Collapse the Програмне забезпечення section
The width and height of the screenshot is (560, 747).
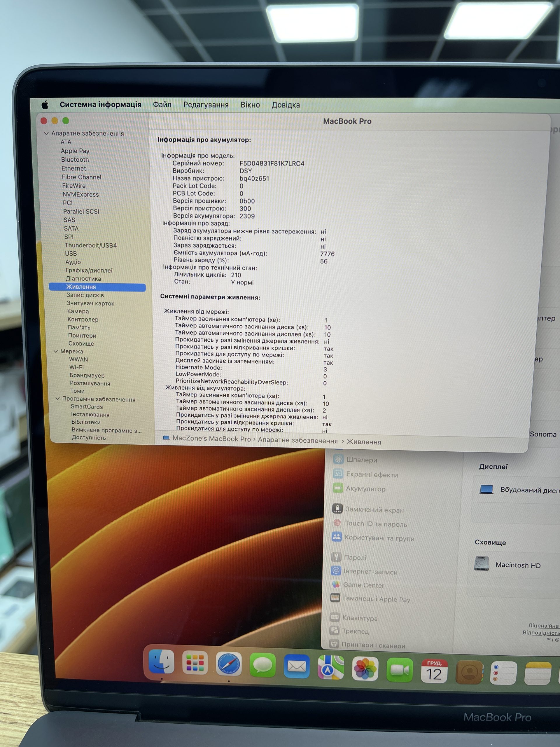57,399
